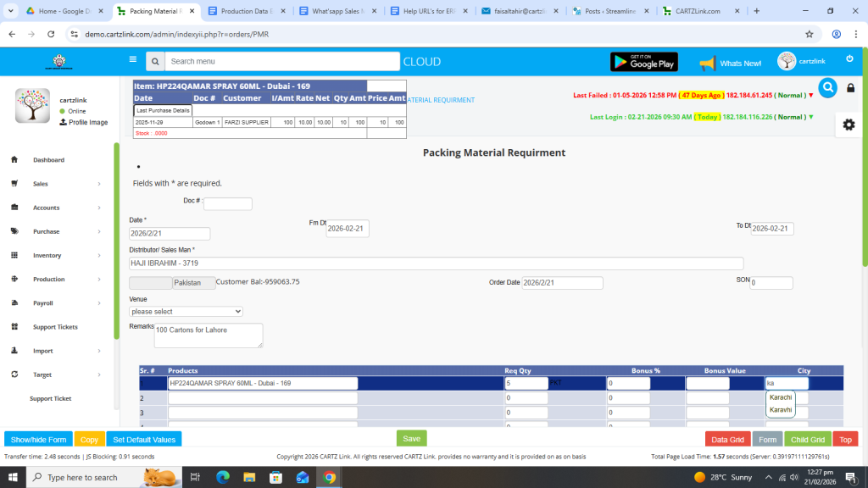Click the blue search circle icon
This screenshot has width=868, height=488.
click(x=827, y=87)
